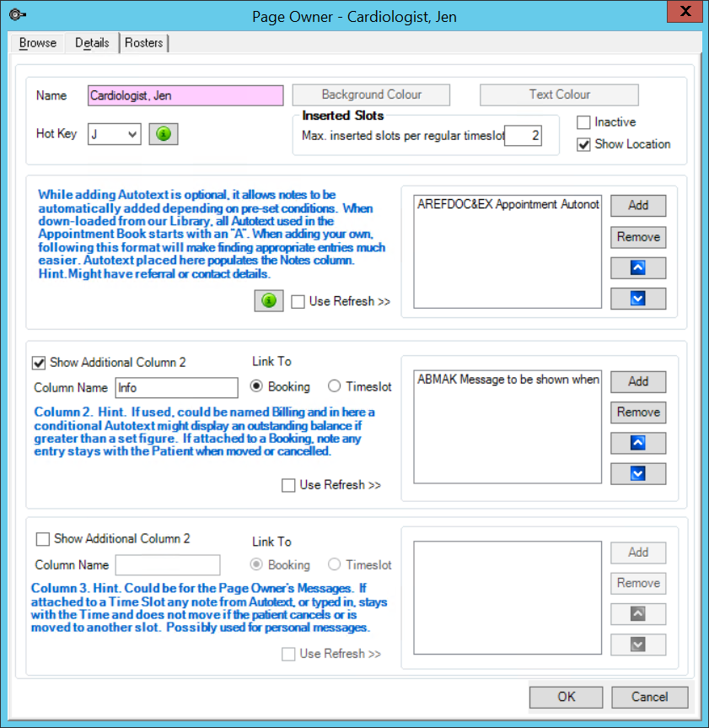Click the Column Name field containing Info
709x728 pixels.
point(177,388)
